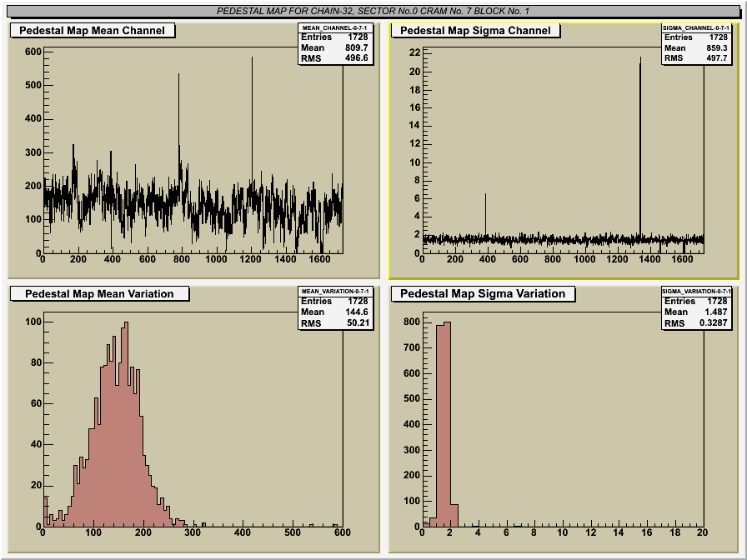Click RMS 50.21 in Mean Variation stats
Screen dimensions: 747x560
pos(334,322)
